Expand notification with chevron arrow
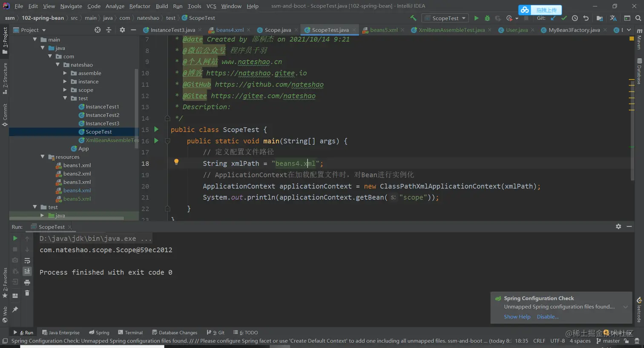 (625, 307)
